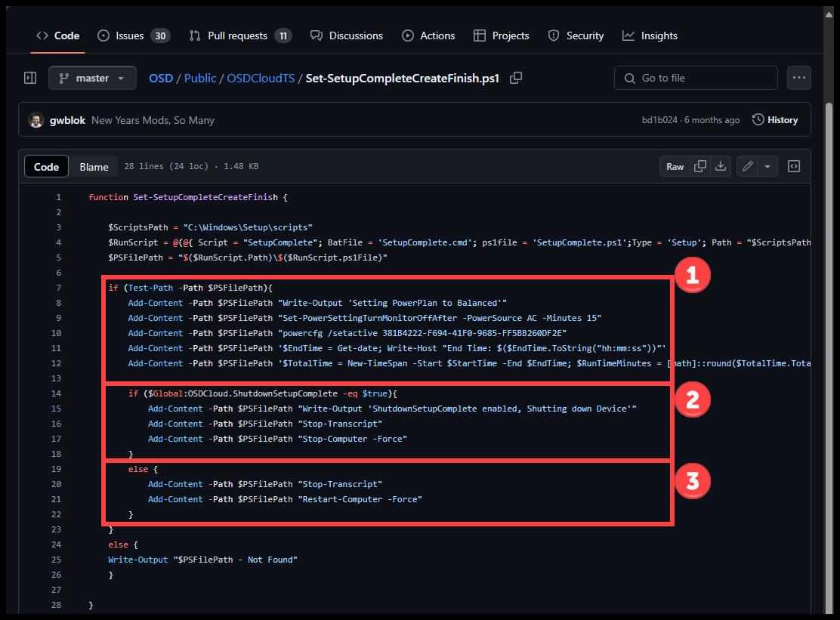
Task: Click the copy raw file icon
Action: coord(700,166)
